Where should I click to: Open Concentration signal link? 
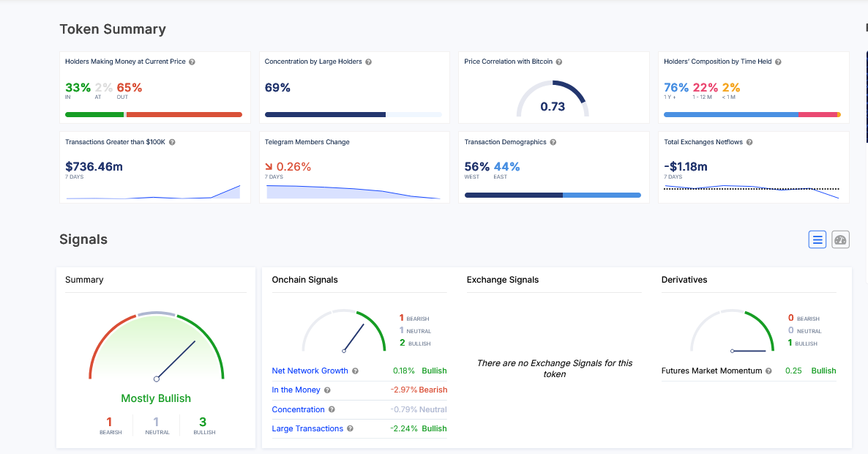[x=298, y=409]
